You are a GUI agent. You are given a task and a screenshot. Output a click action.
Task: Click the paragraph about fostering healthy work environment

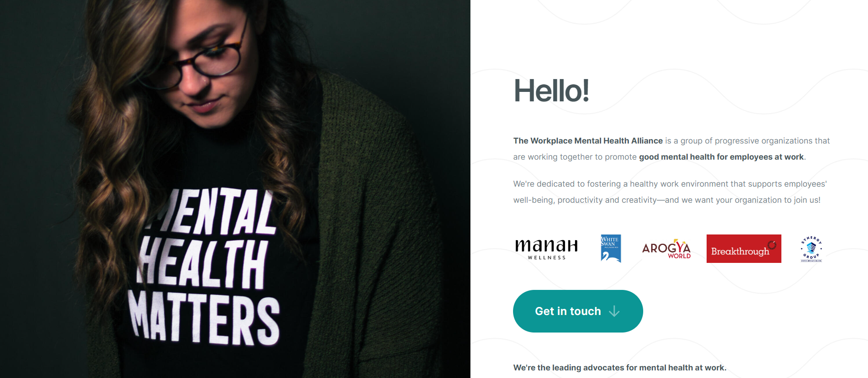click(670, 192)
